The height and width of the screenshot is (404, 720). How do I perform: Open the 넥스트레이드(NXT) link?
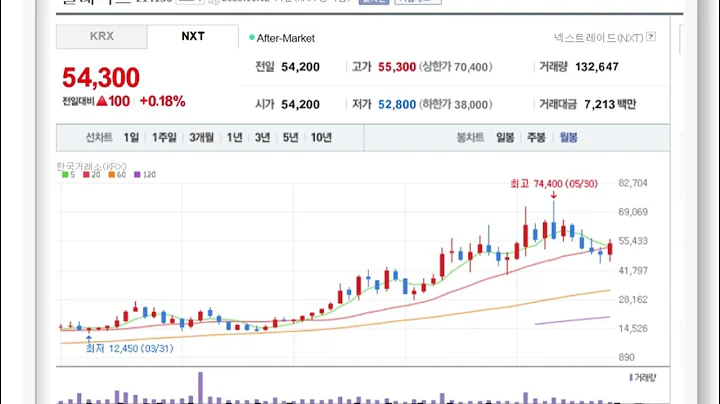pos(598,38)
